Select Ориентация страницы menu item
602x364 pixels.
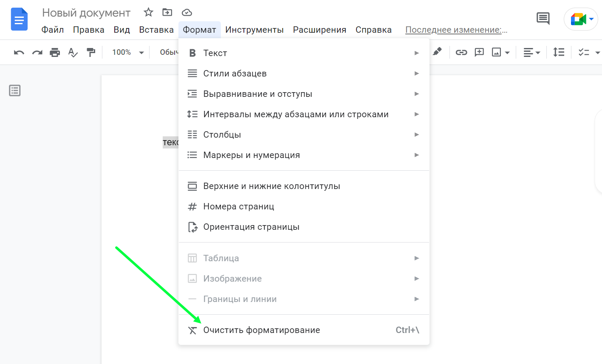point(304,227)
